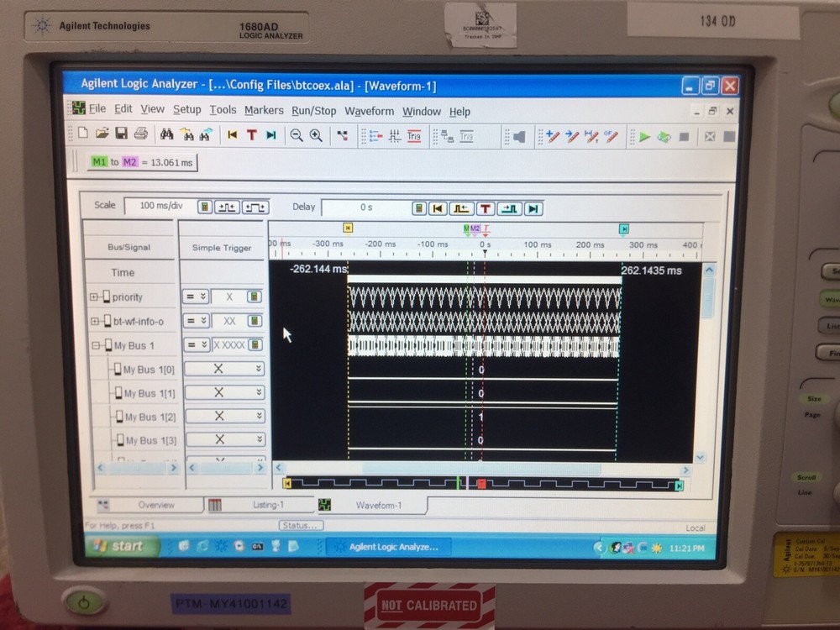Click the New Marker pencil icon
Image resolution: width=840 pixels, height=630 pixels.
pos(553,137)
